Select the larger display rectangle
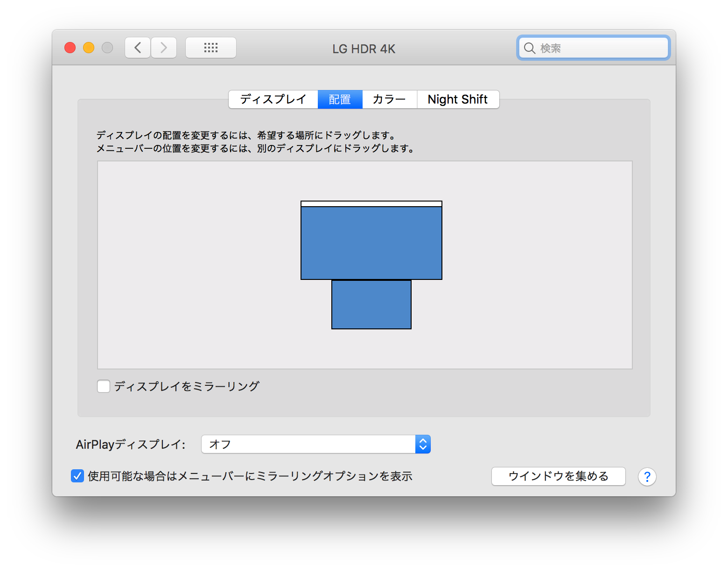The height and width of the screenshot is (571, 728). point(371,243)
